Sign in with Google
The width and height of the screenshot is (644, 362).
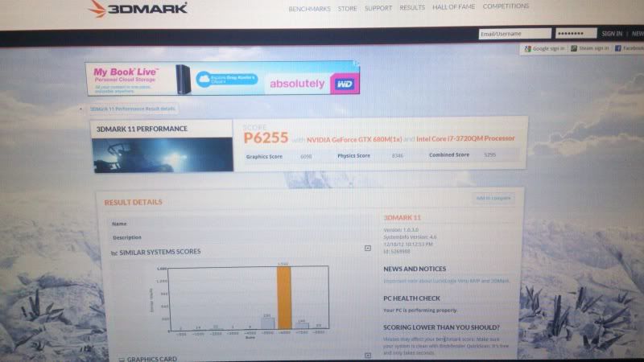(544, 48)
